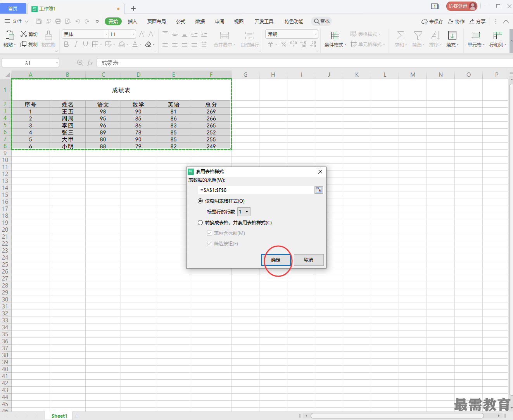This screenshot has height=420, width=513.
Task: Select the Sheet1 sheet tab
Action: tap(59, 416)
